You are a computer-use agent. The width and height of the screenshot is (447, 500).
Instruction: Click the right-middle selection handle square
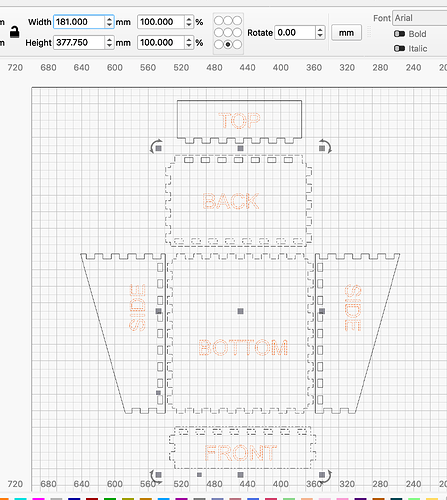tap(322, 311)
